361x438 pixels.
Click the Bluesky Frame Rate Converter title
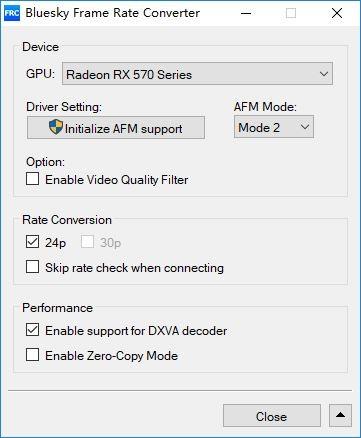pos(113,13)
